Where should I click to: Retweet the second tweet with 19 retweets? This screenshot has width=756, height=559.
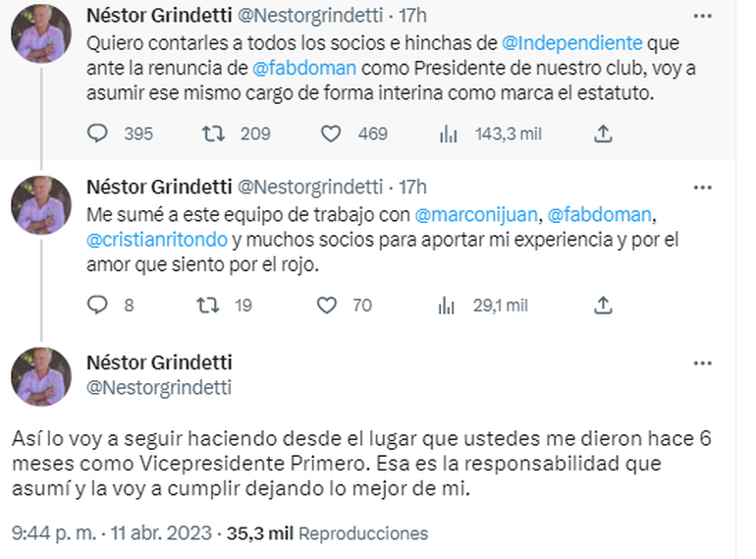pyautogui.click(x=207, y=306)
